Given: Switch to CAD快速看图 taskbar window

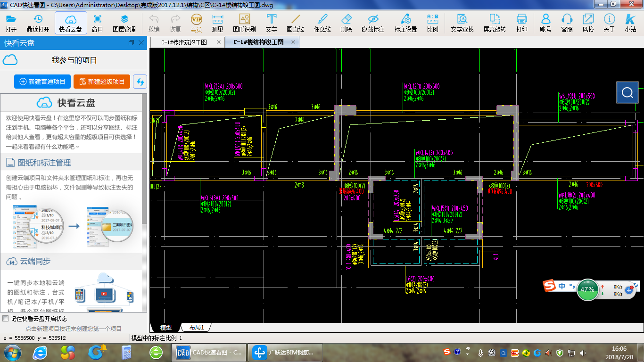Looking at the screenshot, I should click(208, 352).
